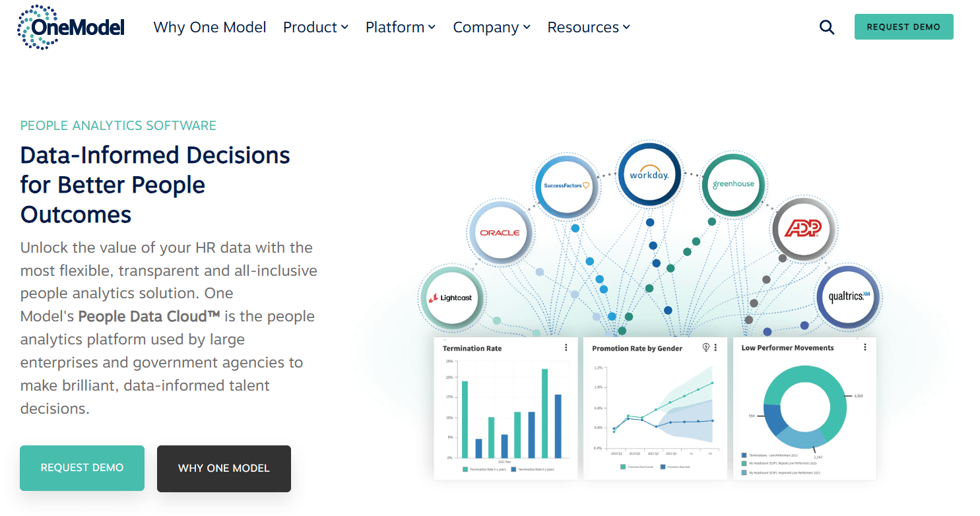Click the Workday logo circle
Image resolution: width=980 pixels, height=516 pixels.
tap(649, 176)
